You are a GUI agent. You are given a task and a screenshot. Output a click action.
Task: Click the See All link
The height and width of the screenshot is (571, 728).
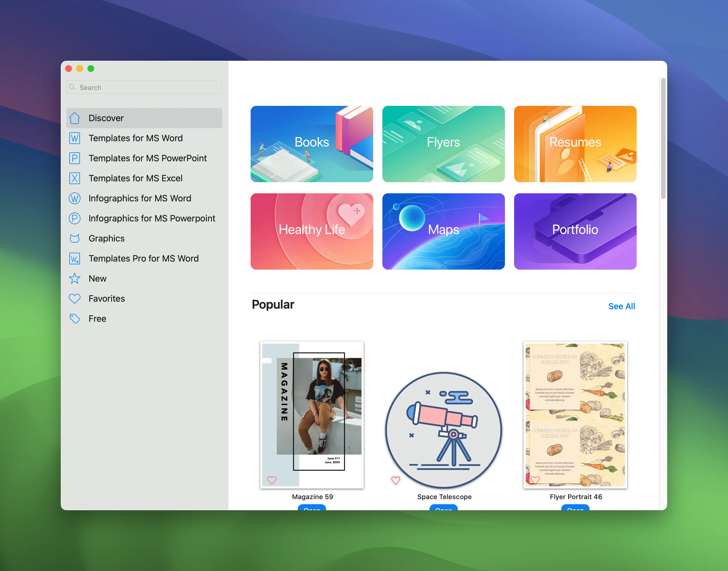coord(621,306)
